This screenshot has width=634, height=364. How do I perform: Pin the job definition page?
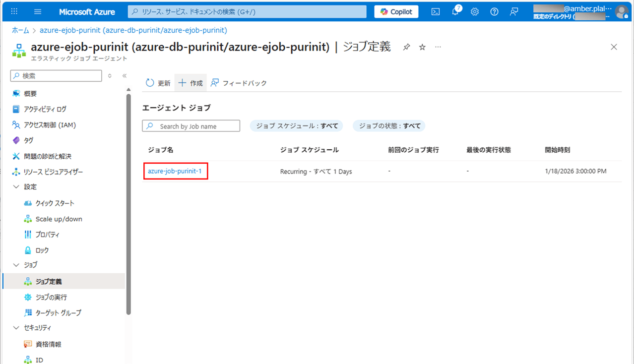(406, 47)
